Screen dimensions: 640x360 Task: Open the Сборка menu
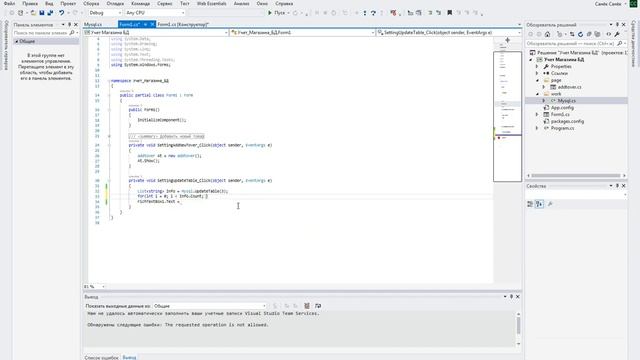pos(91,4)
